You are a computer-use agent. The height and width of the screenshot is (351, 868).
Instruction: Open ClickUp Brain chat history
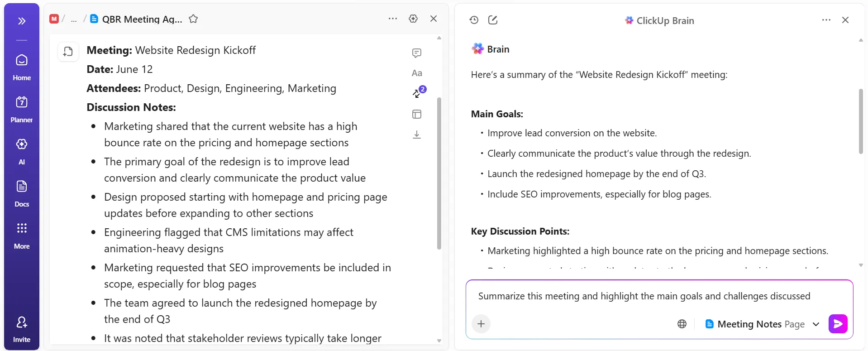[474, 20]
